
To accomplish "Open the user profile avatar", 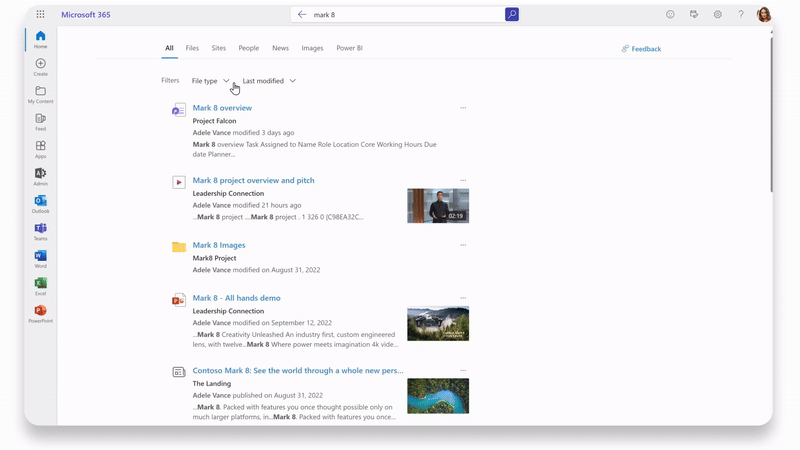I will point(764,14).
